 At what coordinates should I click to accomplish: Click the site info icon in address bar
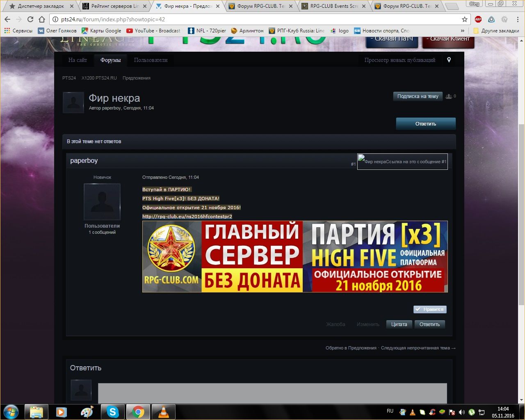(55, 19)
